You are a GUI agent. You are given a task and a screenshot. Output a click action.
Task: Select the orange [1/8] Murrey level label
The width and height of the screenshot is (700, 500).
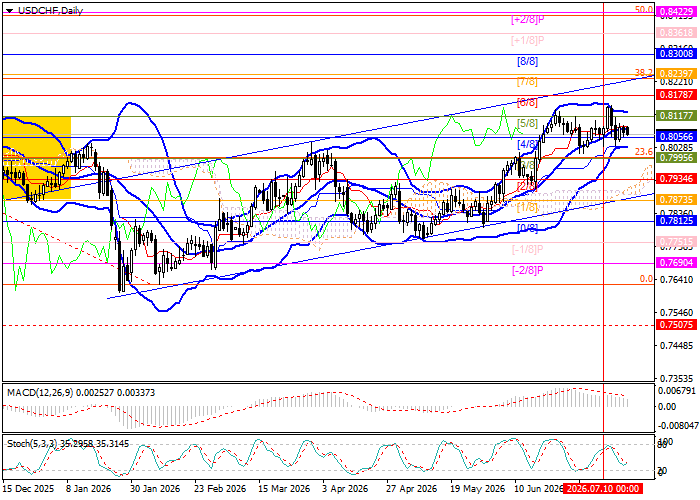pyautogui.click(x=527, y=207)
